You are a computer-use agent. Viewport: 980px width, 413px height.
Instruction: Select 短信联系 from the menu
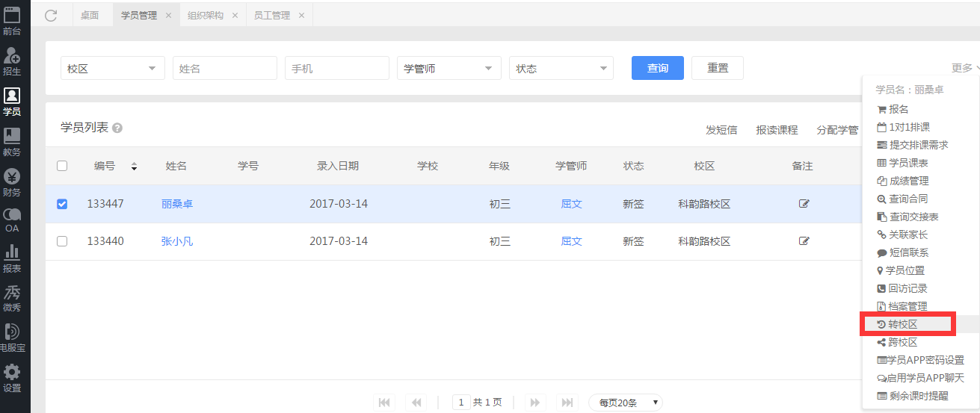pyautogui.click(x=902, y=252)
